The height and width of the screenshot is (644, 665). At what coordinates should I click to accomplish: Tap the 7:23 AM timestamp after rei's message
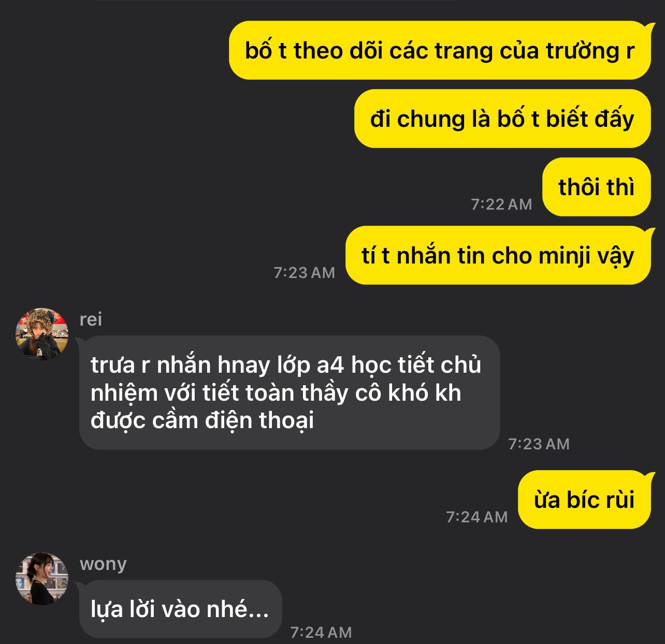[539, 444]
